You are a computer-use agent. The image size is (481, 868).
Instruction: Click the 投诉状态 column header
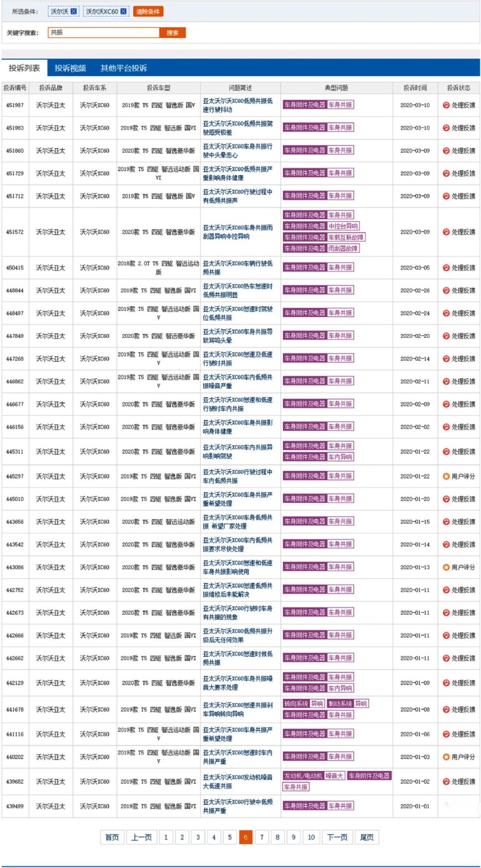458,88
